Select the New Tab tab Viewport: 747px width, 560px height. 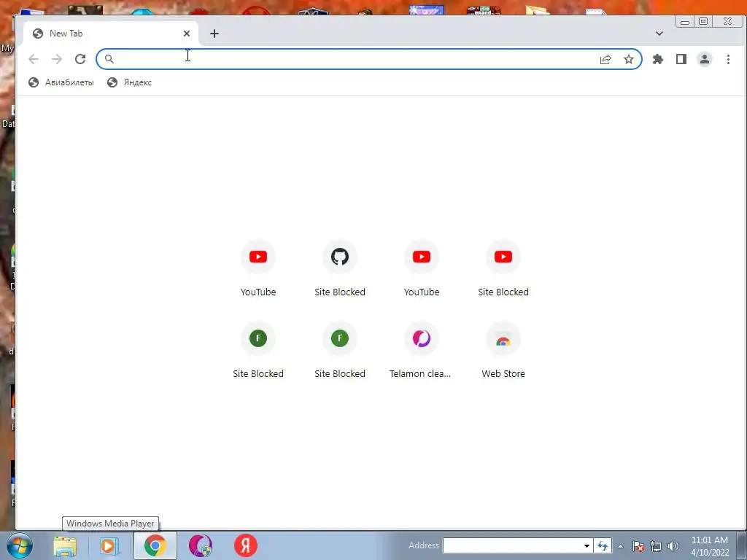click(x=111, y=34)
